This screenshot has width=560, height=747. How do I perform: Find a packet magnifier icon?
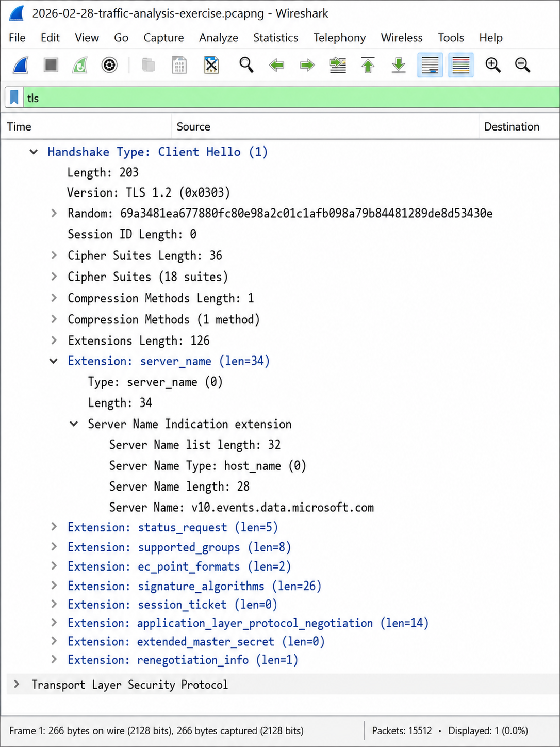point(246,65)
